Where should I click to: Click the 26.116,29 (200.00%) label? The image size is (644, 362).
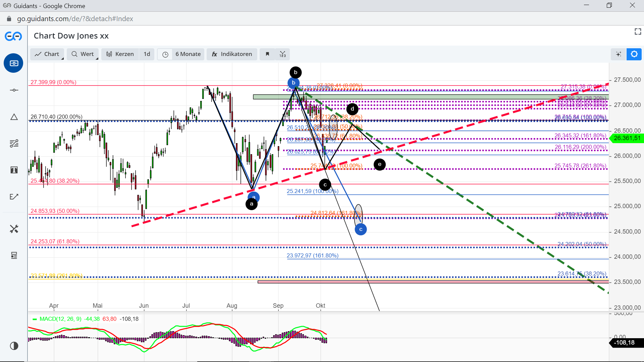click(581, 147)
